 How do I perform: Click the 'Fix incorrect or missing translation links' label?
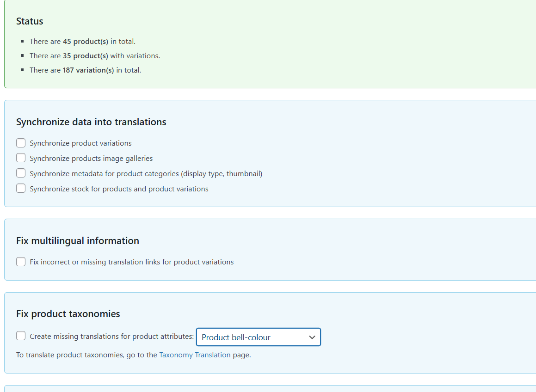tap(131, 262)
